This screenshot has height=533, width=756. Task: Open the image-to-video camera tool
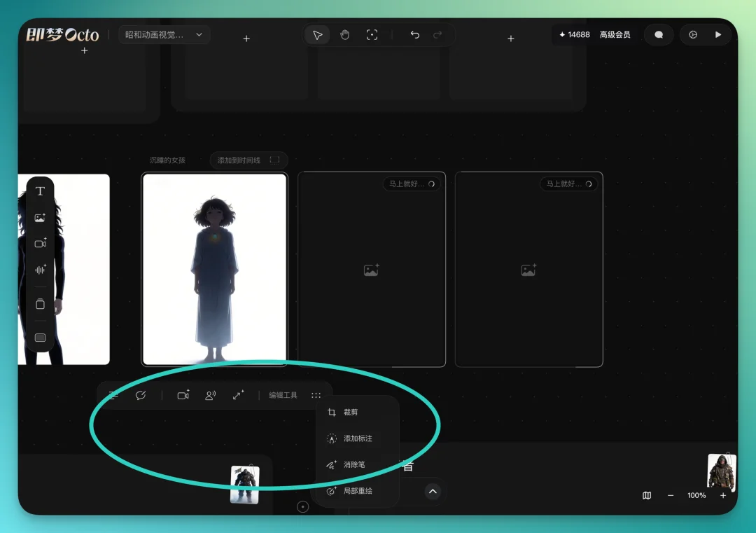point(183,394)
